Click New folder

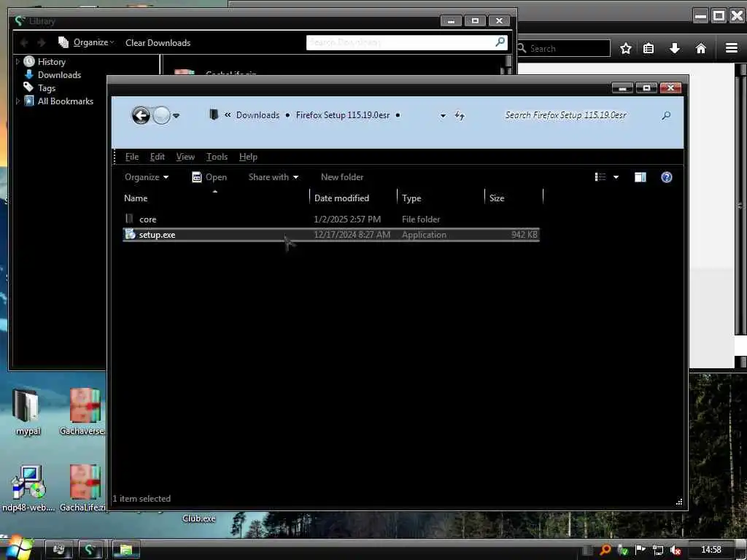tap(342, 177)
